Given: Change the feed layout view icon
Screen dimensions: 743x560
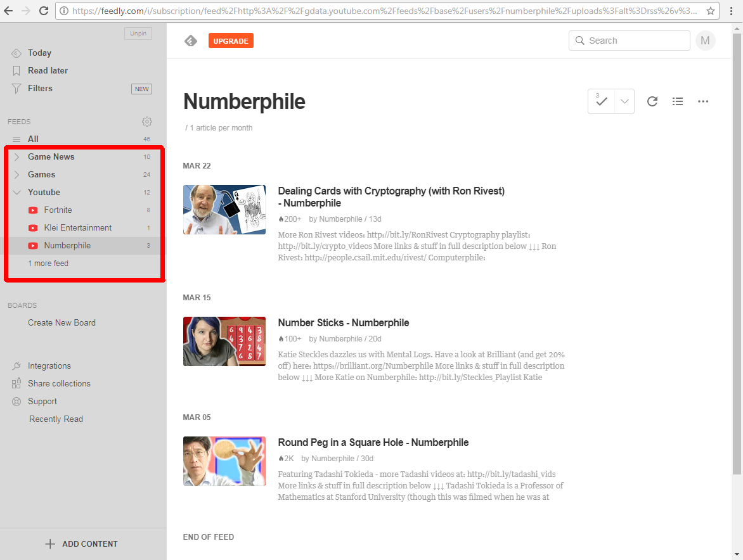Looking at the screenshot, I should tap(678, 101).
